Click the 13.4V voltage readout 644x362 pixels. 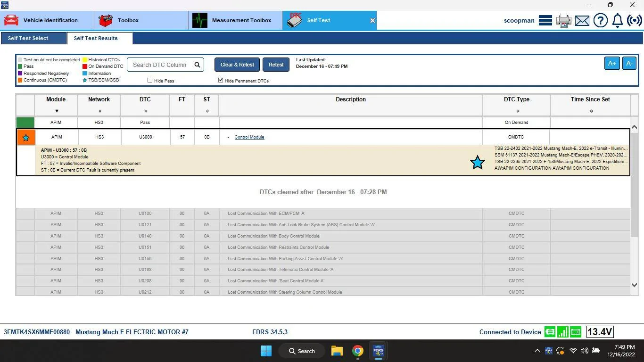click(x=600, y=332)
